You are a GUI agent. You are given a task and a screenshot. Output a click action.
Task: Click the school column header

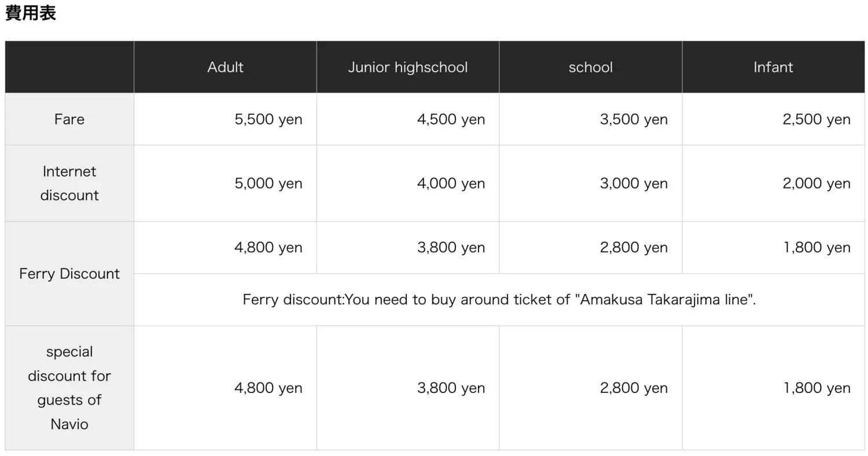[x=590, y=67]
